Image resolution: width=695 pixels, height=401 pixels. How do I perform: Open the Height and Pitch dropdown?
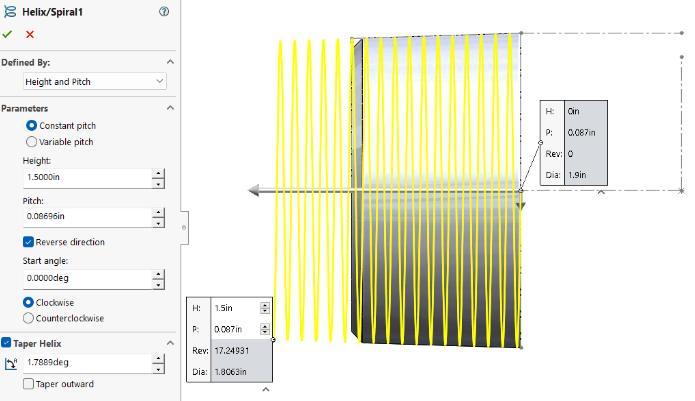click(94, 80)
